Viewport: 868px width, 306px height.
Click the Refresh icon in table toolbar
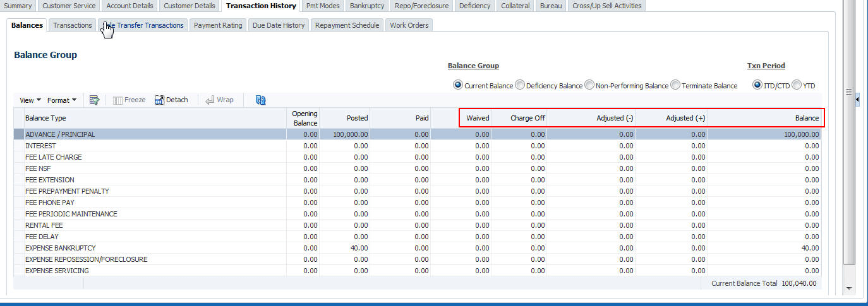point(260,100)
